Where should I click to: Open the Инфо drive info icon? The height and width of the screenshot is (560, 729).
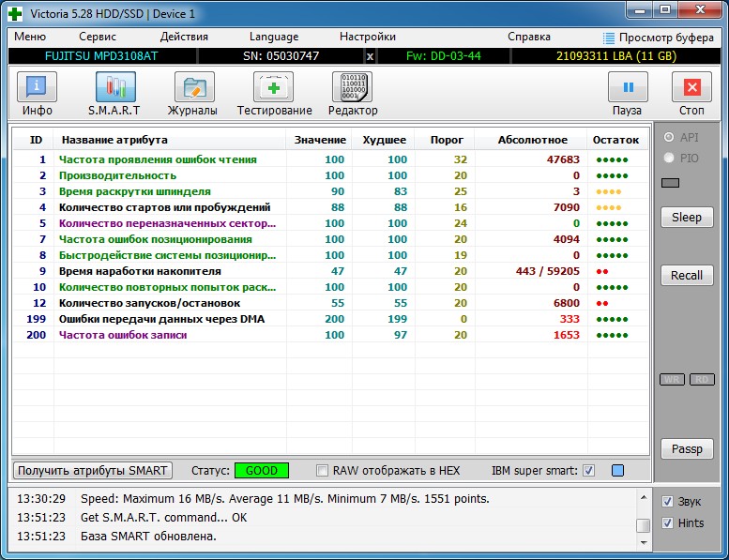click(x=38, y=87)
